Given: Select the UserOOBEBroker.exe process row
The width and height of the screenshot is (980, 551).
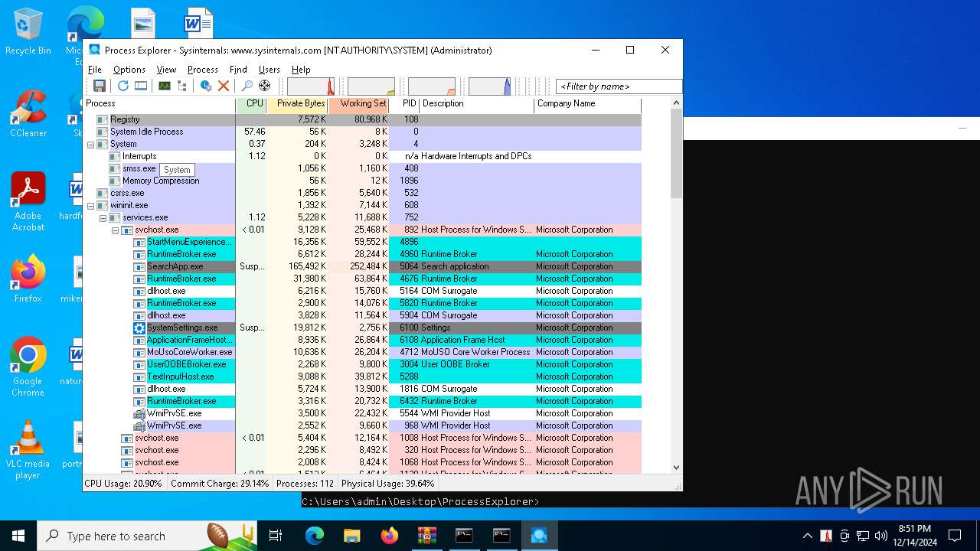Looking at the screenshot, I should (x=362, y=364).
